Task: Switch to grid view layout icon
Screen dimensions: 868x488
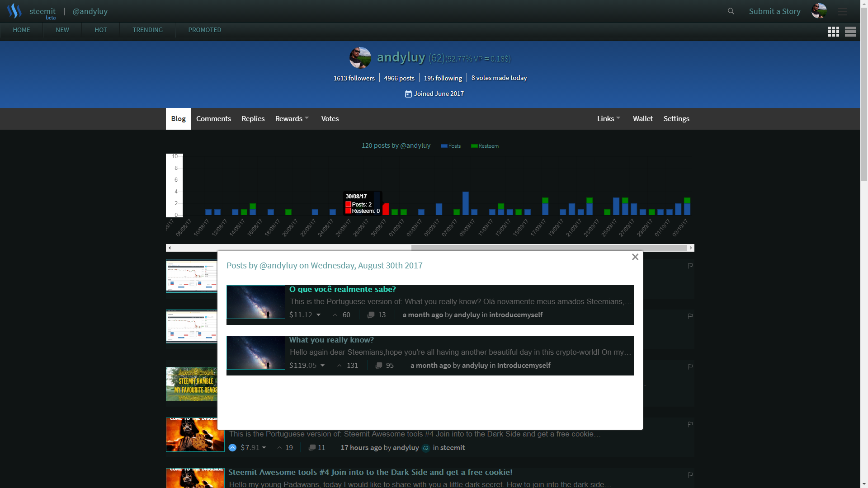Action: coord(834,32)
